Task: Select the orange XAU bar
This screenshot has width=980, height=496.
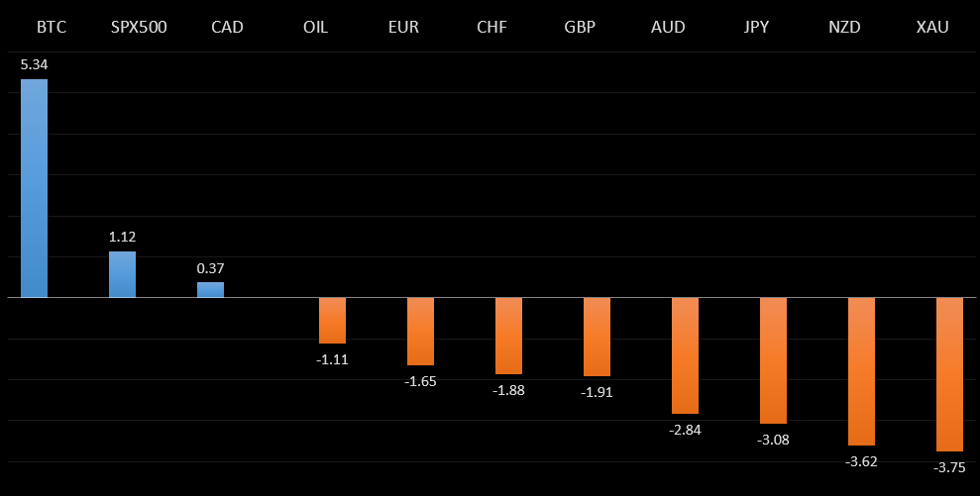Action: (x=949, y=373)
